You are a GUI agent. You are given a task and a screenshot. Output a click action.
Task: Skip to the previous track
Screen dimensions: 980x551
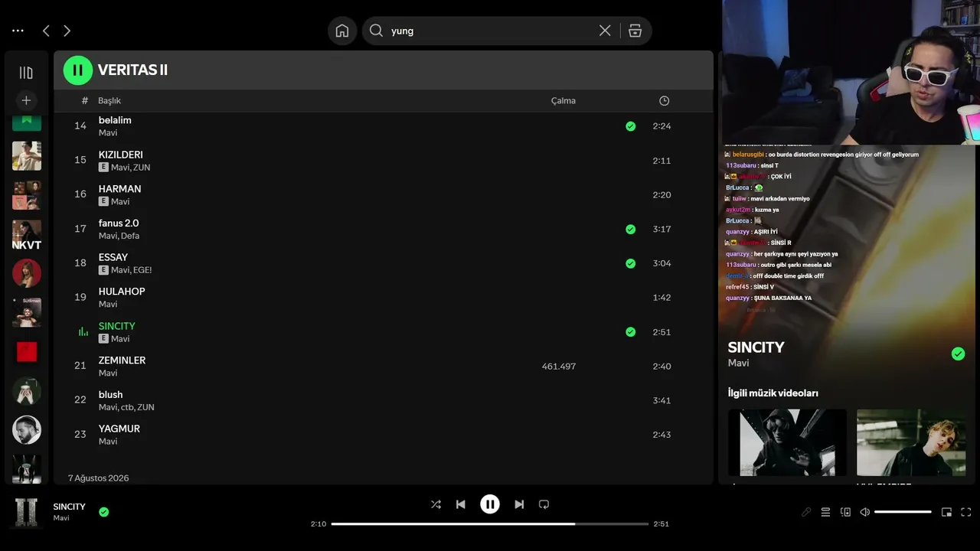coord(460,504)
